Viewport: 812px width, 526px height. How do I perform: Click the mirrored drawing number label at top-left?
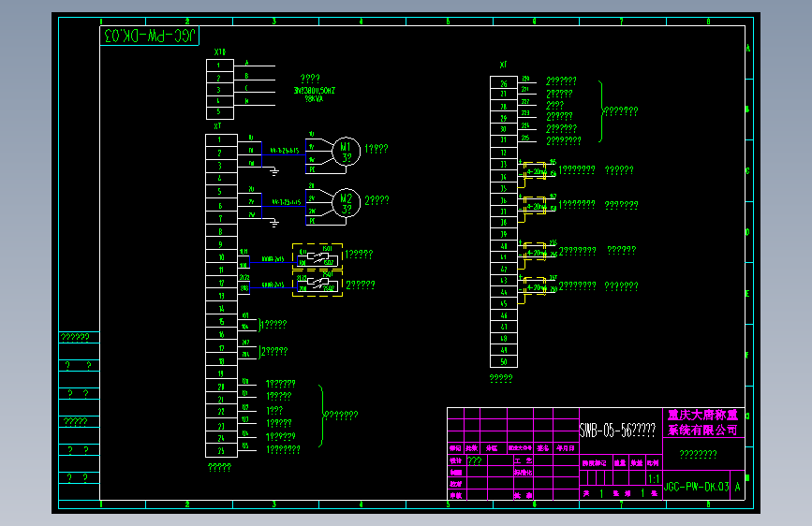(149, 36)
